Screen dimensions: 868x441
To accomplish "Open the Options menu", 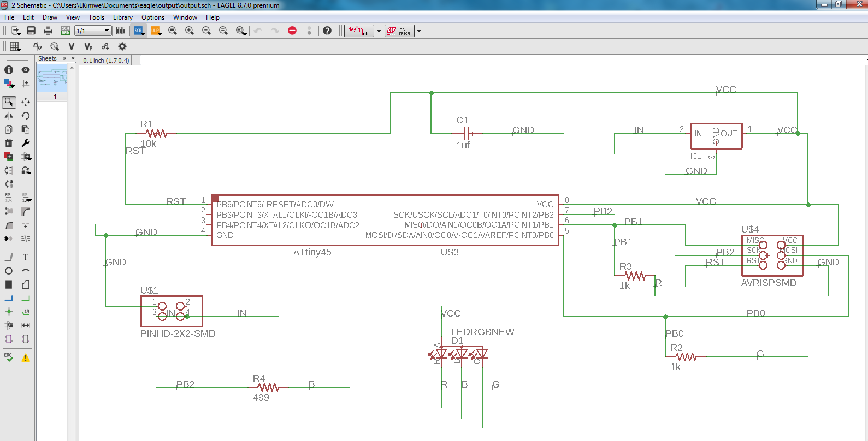I will point(153,17).
